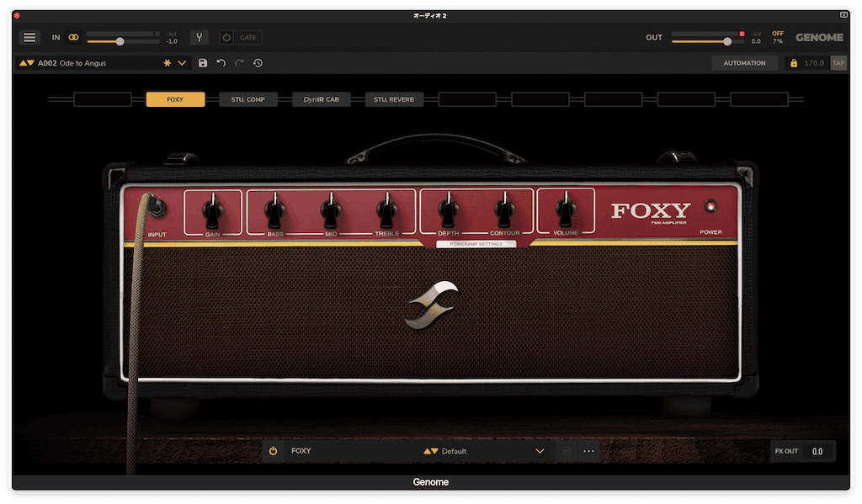862x504 pixels.
Task: Open the tuner with the tuning fork icon
Action: click(199, 37)
